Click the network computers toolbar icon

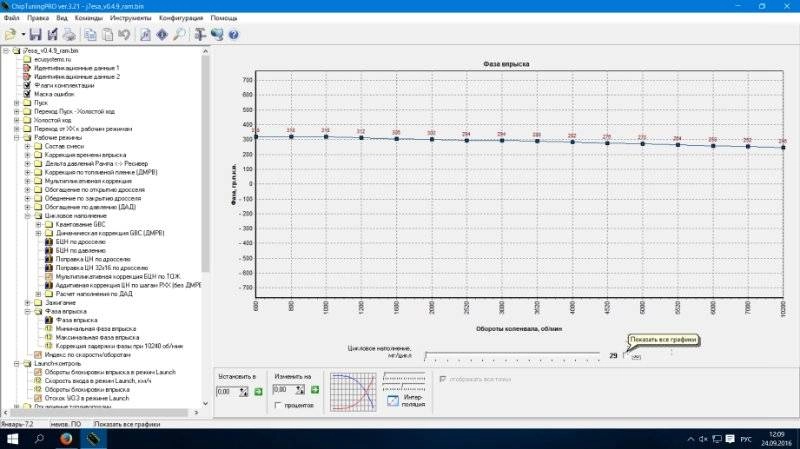(x=217, y=35)
